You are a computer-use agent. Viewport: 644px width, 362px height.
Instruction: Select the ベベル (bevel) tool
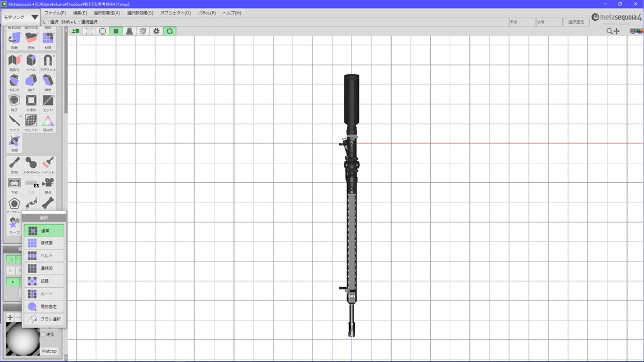pyautogui.click(x=31, y=62)
